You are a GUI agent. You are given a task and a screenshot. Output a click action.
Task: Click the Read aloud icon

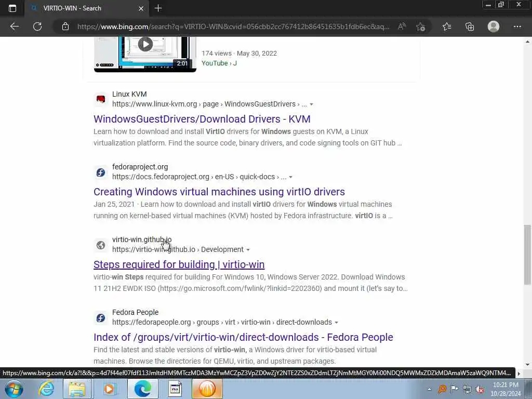(402, 26)
